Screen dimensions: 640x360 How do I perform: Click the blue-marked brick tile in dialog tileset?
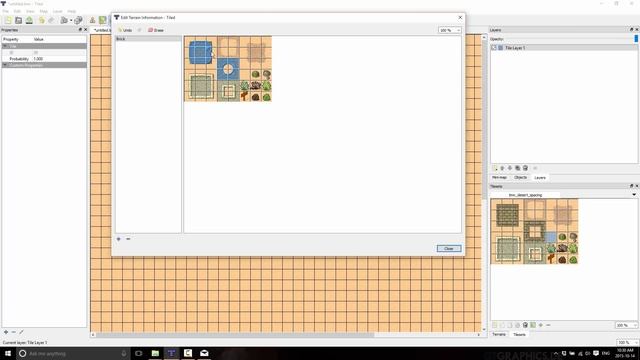pos(200,52)
